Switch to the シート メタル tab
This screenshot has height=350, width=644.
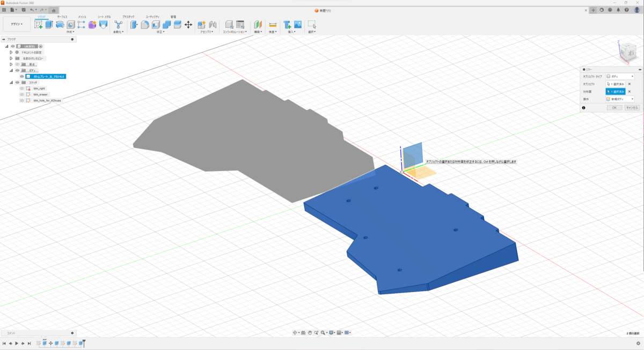(104, 17)
